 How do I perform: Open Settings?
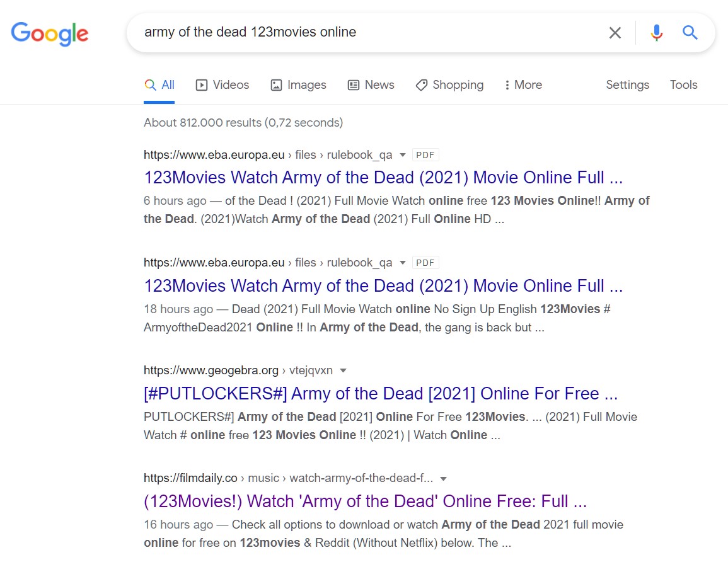627,85
